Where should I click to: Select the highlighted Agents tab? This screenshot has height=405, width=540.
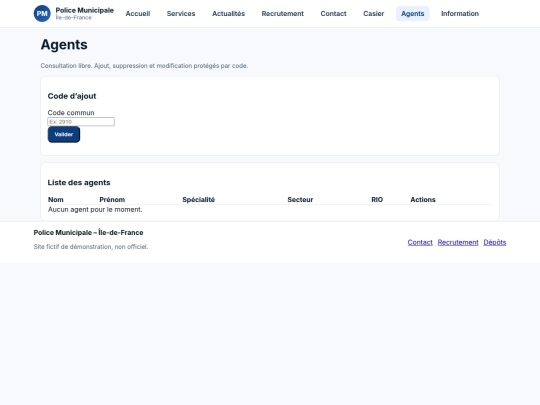[413, 13]
